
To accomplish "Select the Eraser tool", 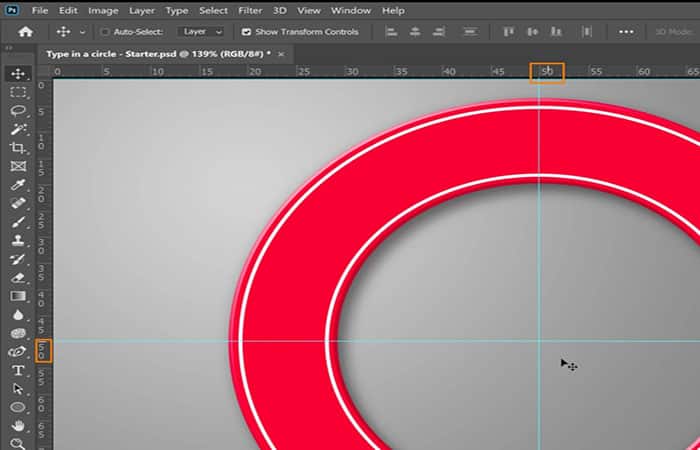I will click(x=18, y=278).
